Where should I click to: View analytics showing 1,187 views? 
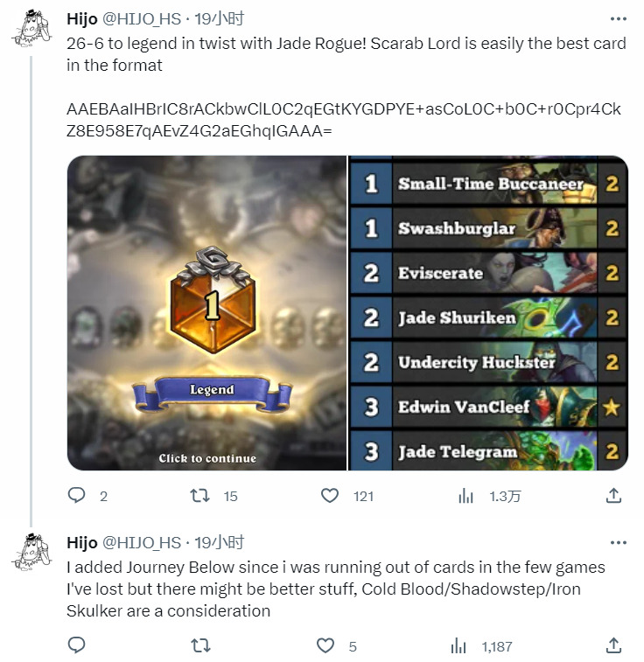[x=458, y=645]
